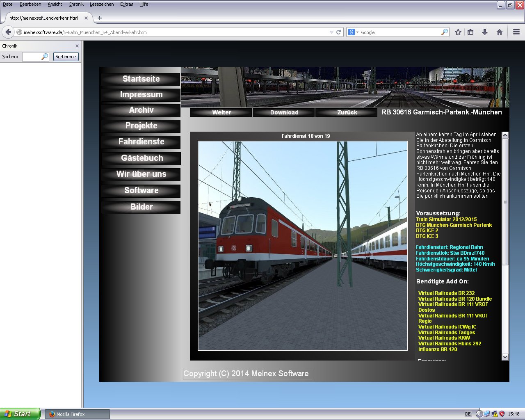Open the Software section
The width and height of the screenshot is (525, 420).
141,190
